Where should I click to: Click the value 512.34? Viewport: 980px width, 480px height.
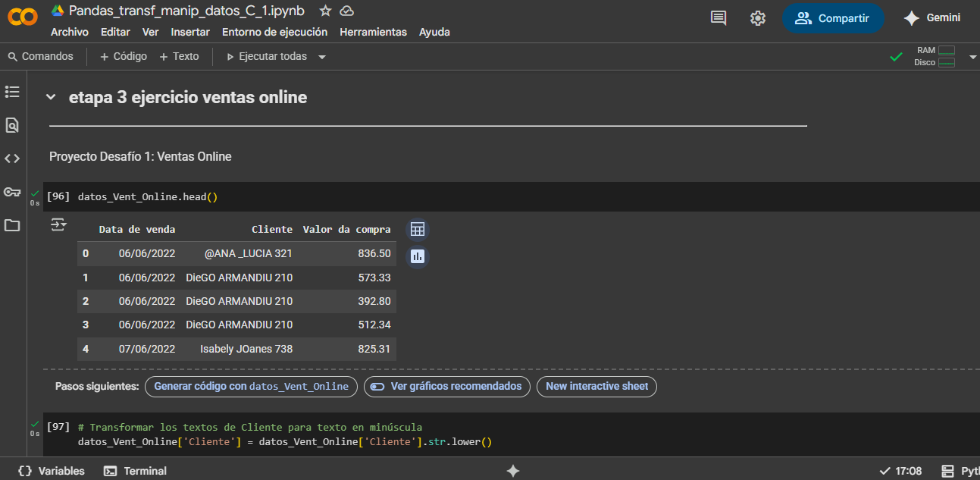click(x=374, y=325)
